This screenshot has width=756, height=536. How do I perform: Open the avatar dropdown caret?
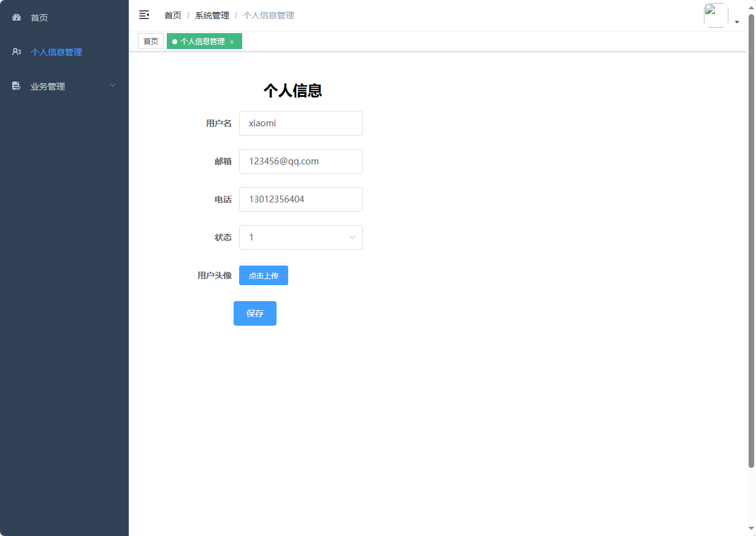pyautogui.click(x=737, y=21)
